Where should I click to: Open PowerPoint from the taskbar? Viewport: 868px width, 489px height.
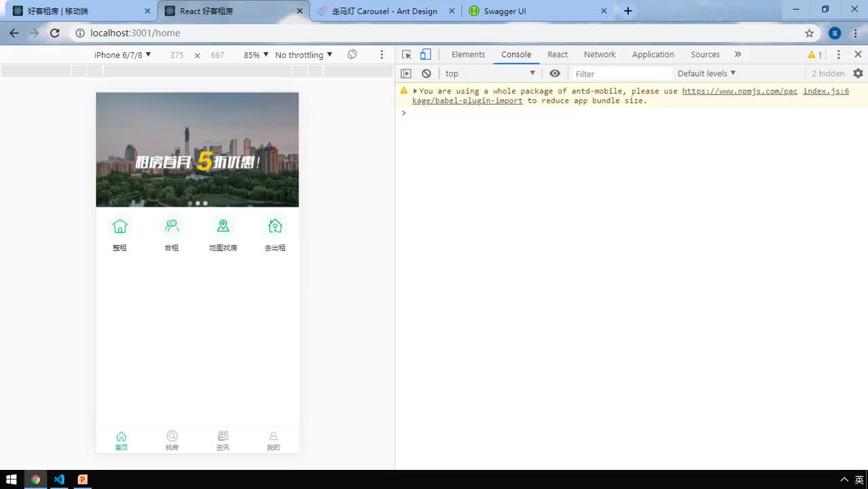coord(83,479)
